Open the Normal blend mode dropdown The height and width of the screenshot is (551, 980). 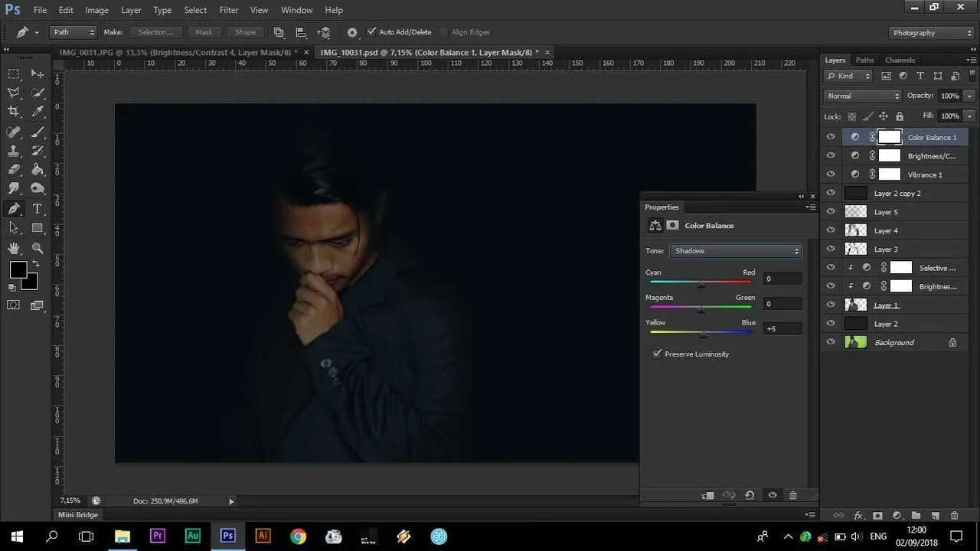point(864,96)
